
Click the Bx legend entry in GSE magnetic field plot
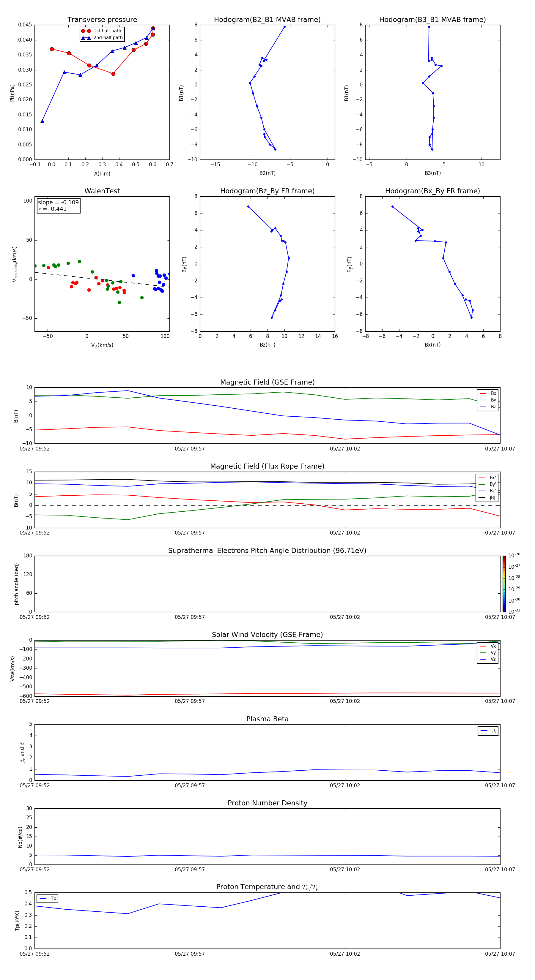[488, 393]
